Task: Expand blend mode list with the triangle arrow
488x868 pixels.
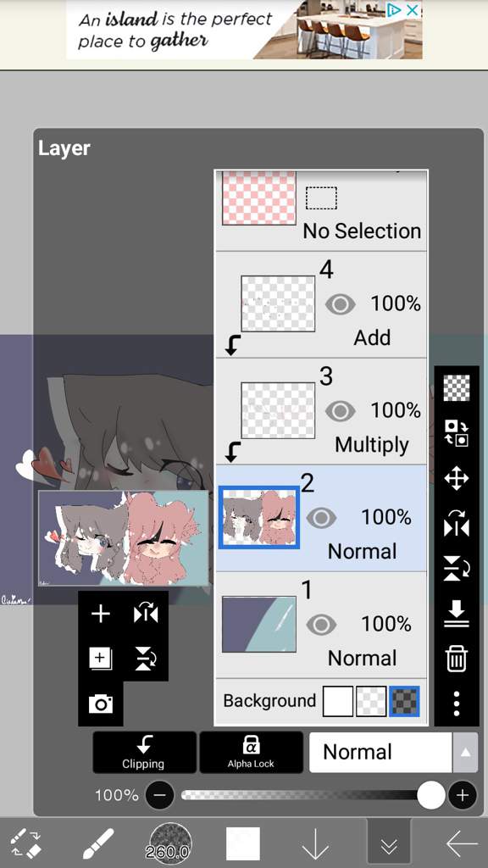Action: [465, 753]
